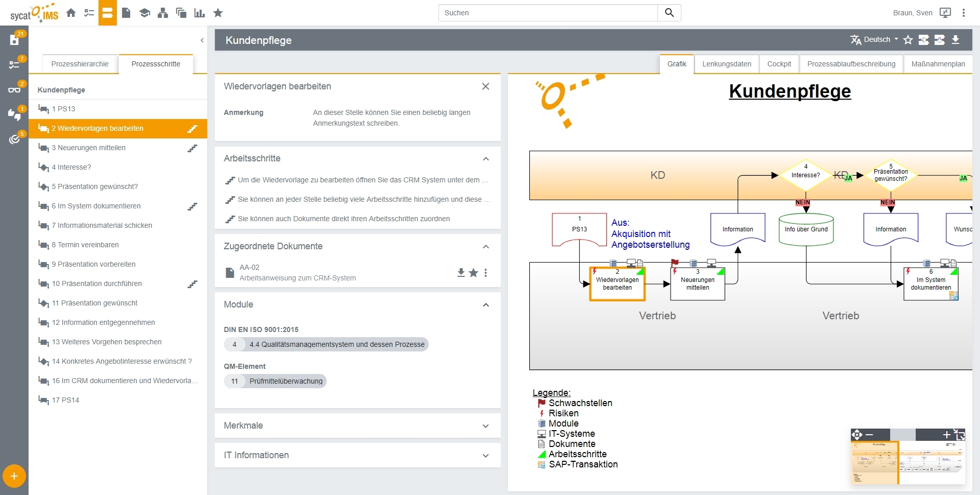Select step 6 Im System dokumentieren
The image size is (980, 495).
(118, 206)
